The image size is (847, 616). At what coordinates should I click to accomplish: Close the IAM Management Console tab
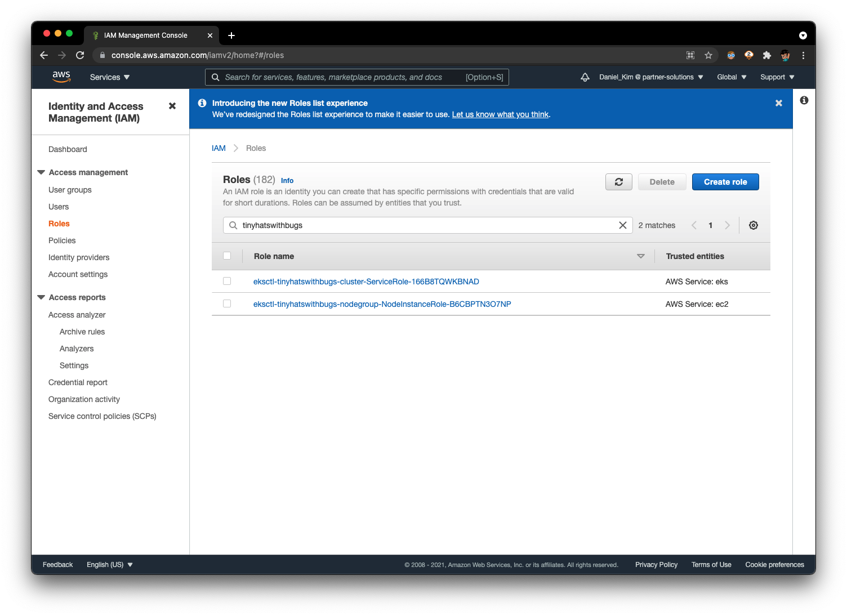point(210,35)
